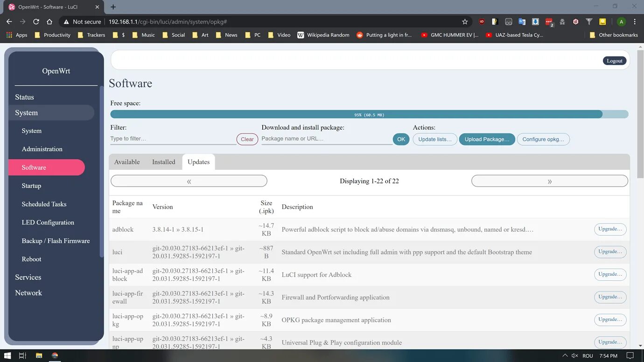Open a new browser tab

tap(113, 7)
